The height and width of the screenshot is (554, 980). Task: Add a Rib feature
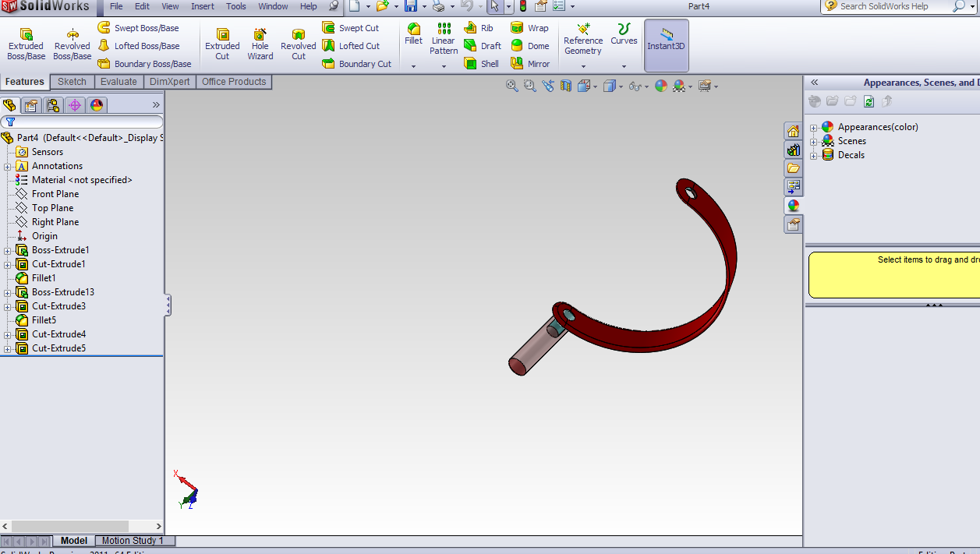[x=479, y=28]
